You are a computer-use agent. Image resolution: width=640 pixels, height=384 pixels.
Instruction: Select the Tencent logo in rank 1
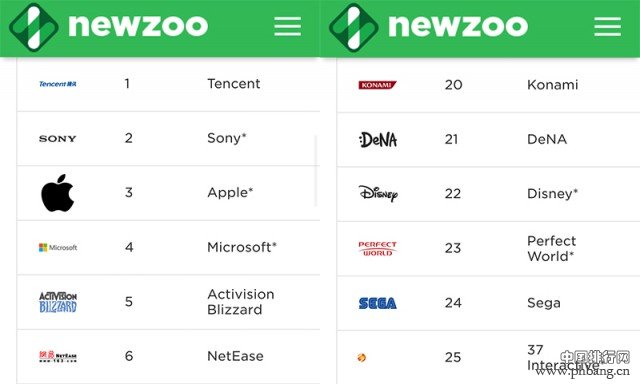coord(58,84)
